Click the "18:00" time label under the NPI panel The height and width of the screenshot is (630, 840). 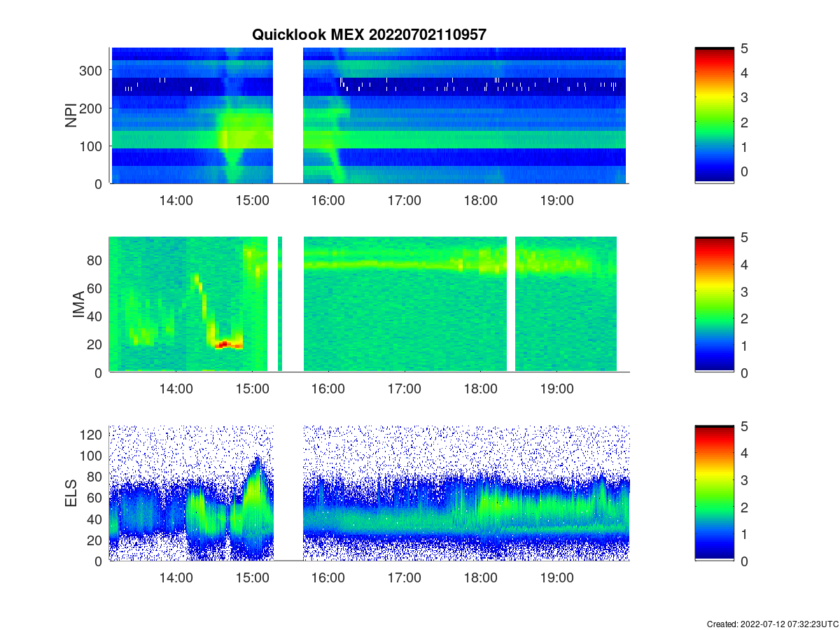point(480,200)
